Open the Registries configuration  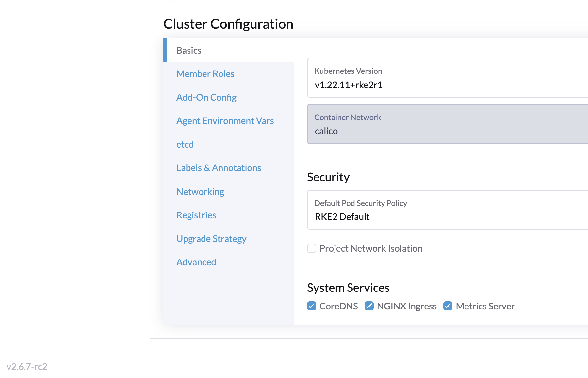(x=196, y=215)
